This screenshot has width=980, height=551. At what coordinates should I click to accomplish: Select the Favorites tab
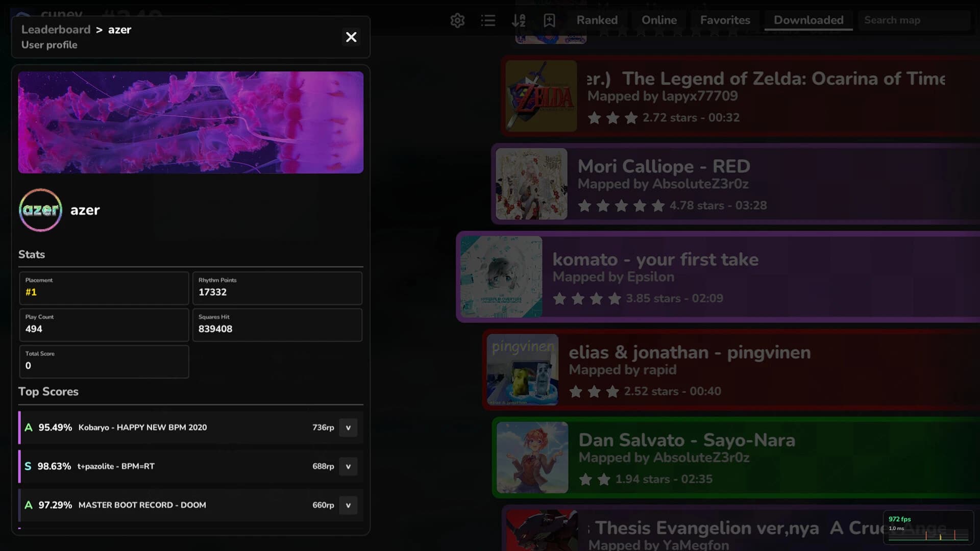click(x=725, y=20)
